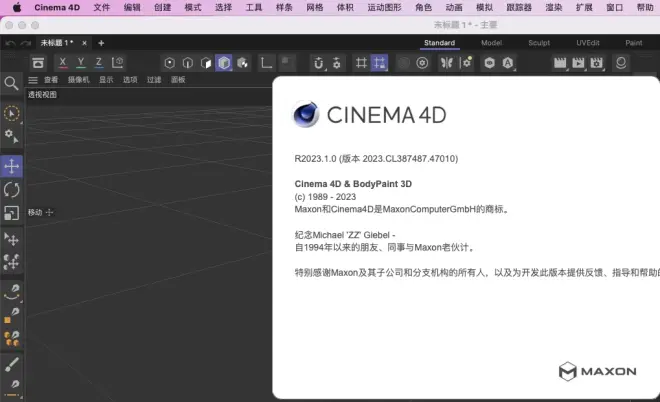Open the 摄像机 viewport menu

[78, 79]
